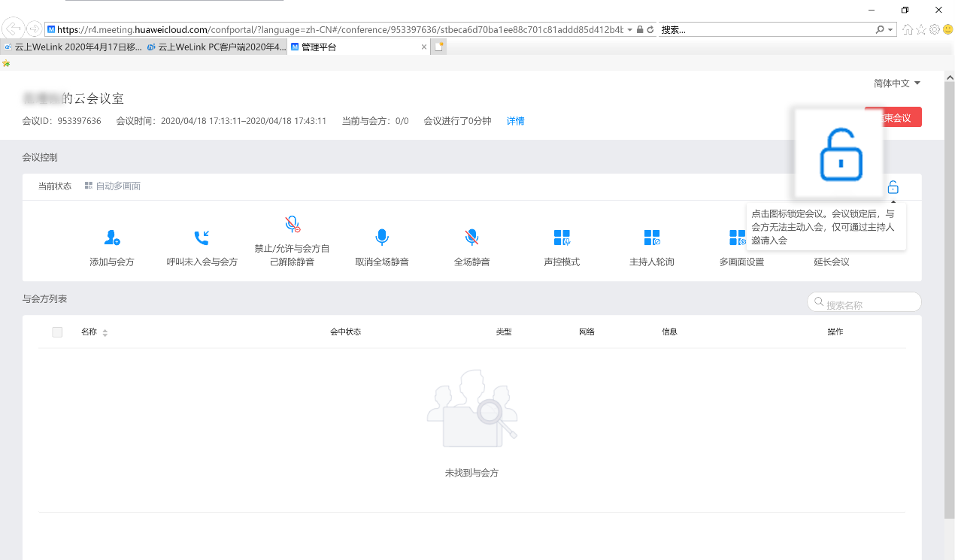Check the select-all checkbox in participant list
Screen dimensions: 955x560
[57, 332]
